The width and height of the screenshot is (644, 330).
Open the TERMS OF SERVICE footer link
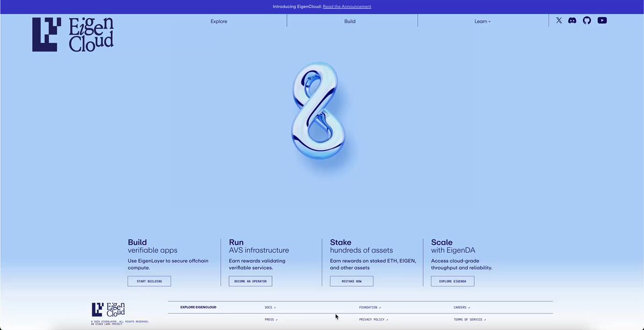tap(469, 319)
